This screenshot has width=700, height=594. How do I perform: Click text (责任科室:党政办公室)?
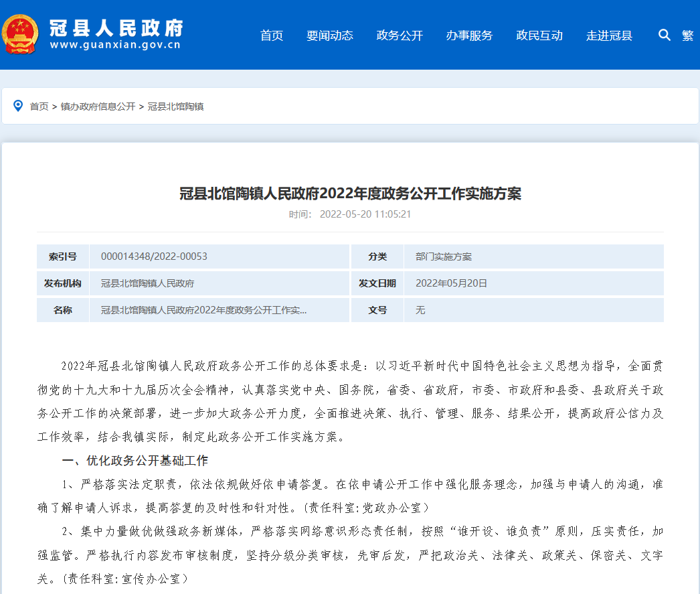point(366,508)
